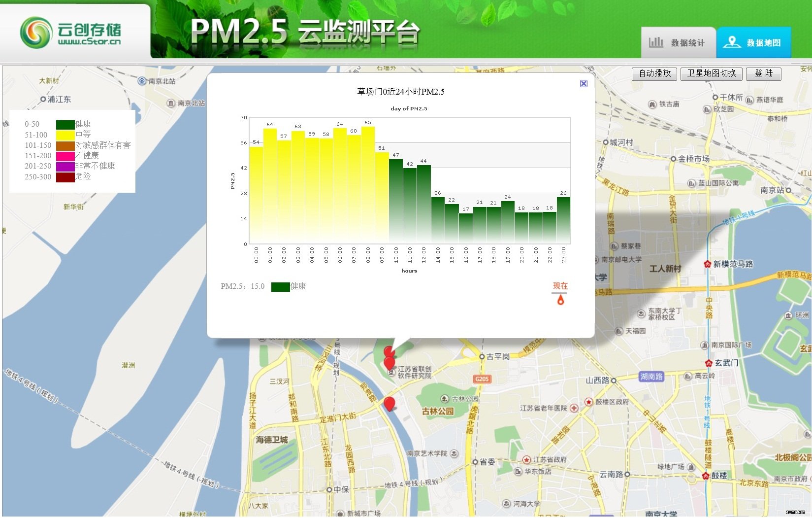
Task: Click the 南京国际广场 building icon
Action: click(705, 345)
